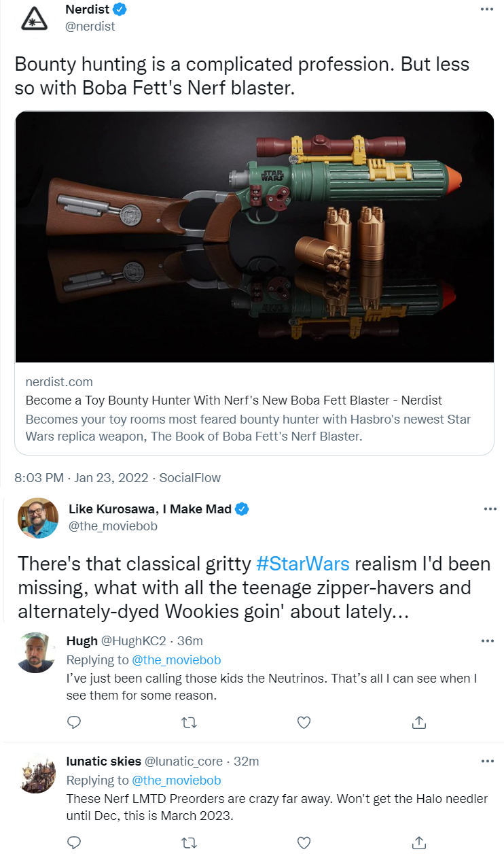Like Hugh's reply with heart icon
The width and height of the screenshot is (504, 856).
point(305,722)
